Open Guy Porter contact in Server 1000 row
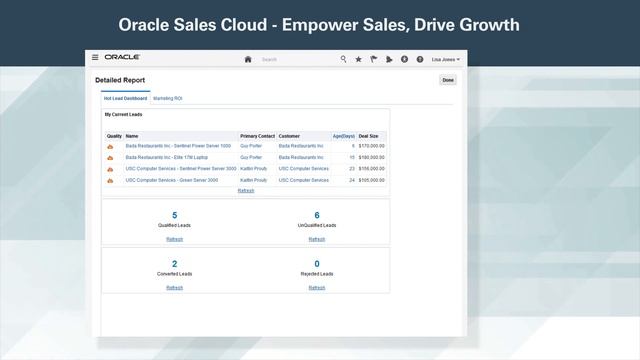The image size is (640, 360). [251, 146]
